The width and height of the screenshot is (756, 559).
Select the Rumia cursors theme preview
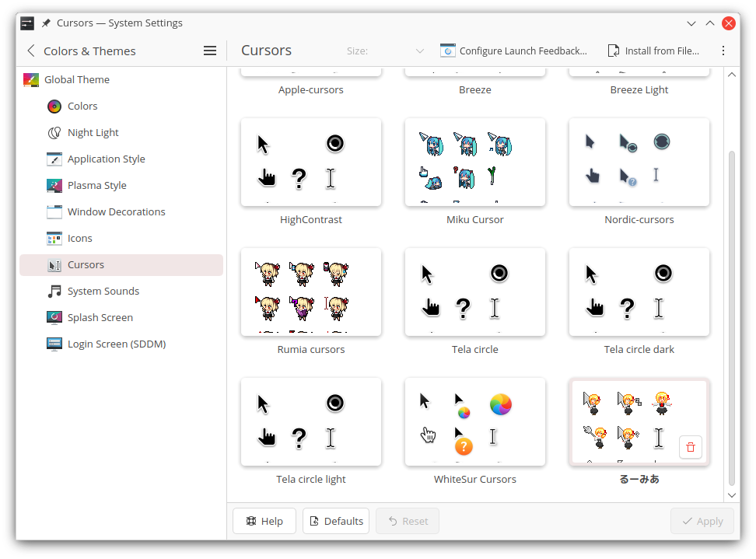(311, 292)
